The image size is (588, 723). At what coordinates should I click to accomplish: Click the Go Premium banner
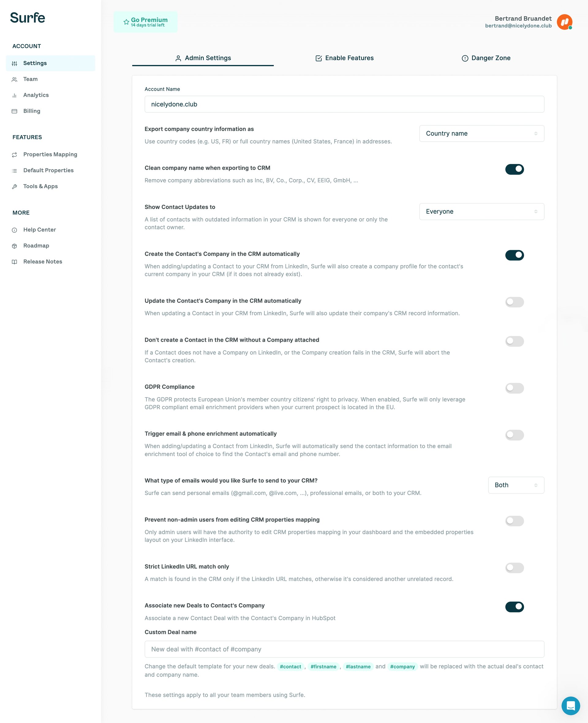[x=145, y=22]
